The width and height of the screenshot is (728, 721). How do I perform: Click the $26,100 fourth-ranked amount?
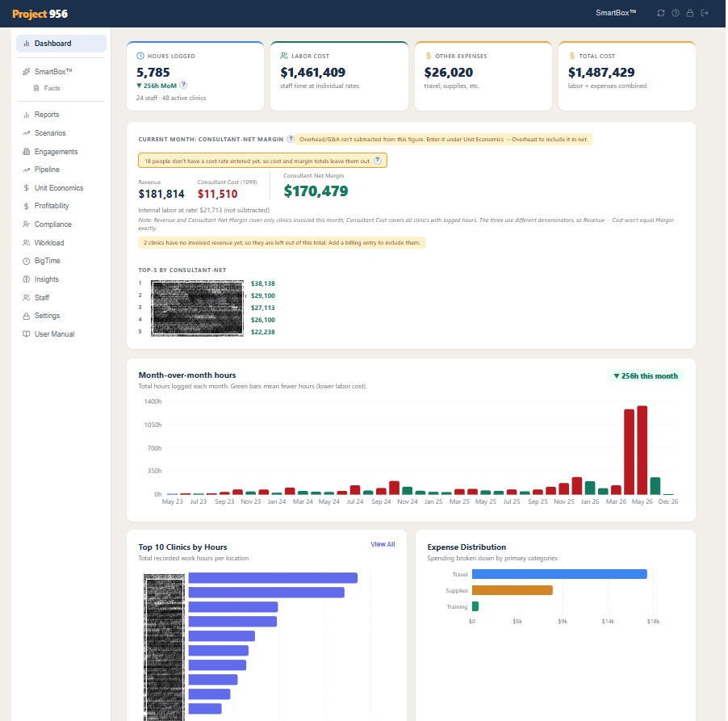click(x=263, y=320)
